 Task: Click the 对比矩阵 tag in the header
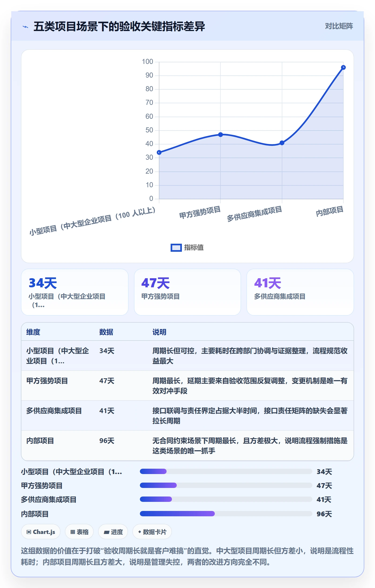(x=339, y=26)
